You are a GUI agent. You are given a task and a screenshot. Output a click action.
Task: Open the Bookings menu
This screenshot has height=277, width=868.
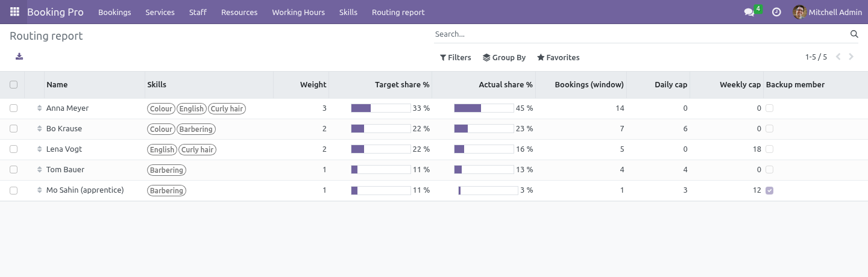coord(115,12)
